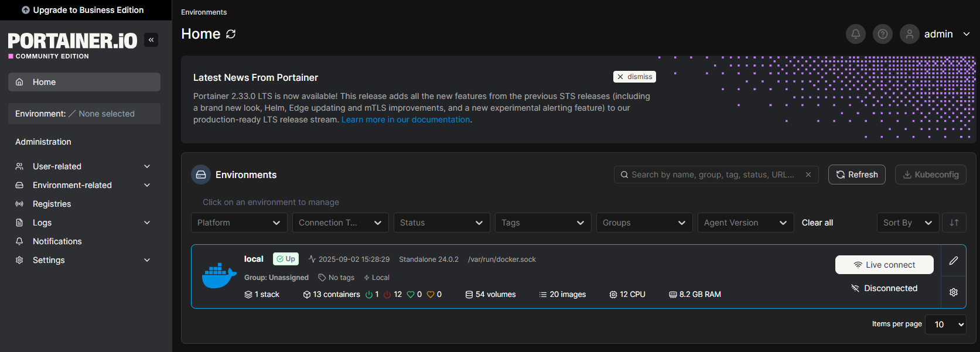This screenshot has width=980, height=352.
Task: Follow Learn more in our documentation link
Action: click(x=406, y=119)
